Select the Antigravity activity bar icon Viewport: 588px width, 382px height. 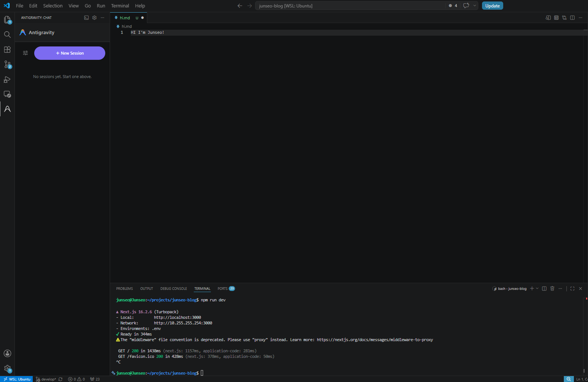tap(7, 109)
